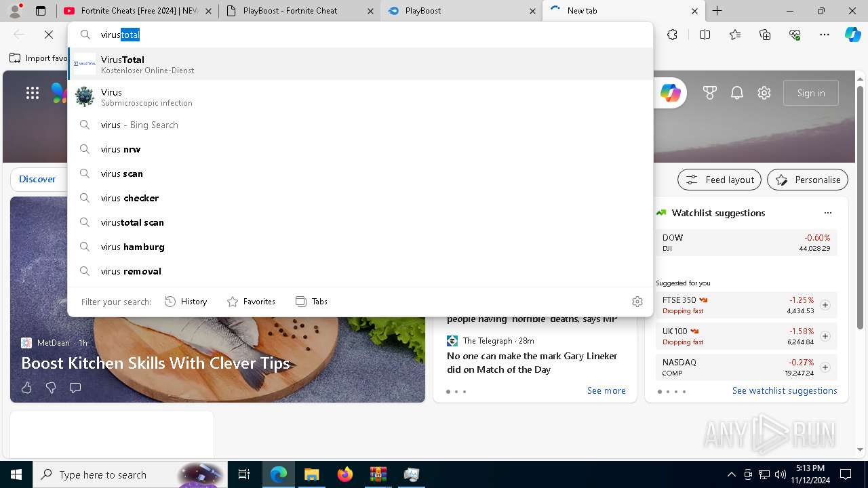Open Copilot sidebar icon
Image resolution: width=868 pixels, height=488 pixels.
tap(853, 35)
